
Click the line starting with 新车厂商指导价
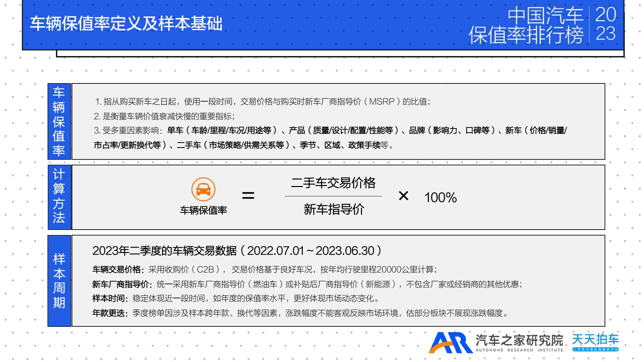point(307,284)
